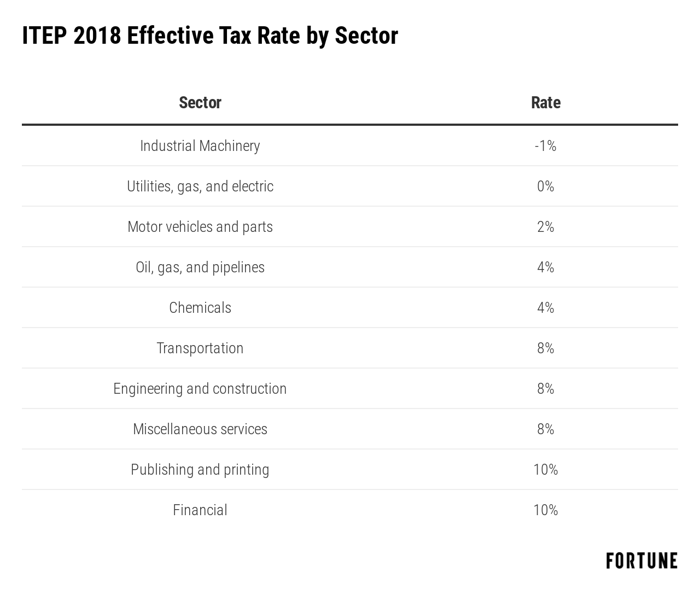The width and height of the screenshot is (700, 595).
Task: Select the Transportation sector name
Action: tap(200, 348)
